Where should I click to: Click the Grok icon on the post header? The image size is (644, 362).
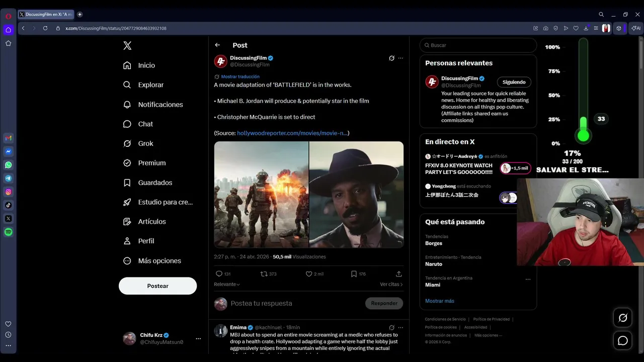(391, 58)
